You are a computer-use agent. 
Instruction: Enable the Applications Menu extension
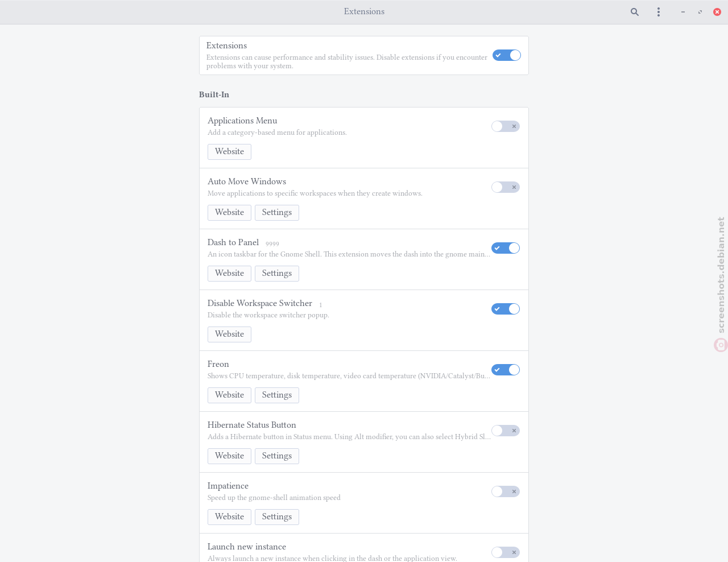[x=506, y=126]
